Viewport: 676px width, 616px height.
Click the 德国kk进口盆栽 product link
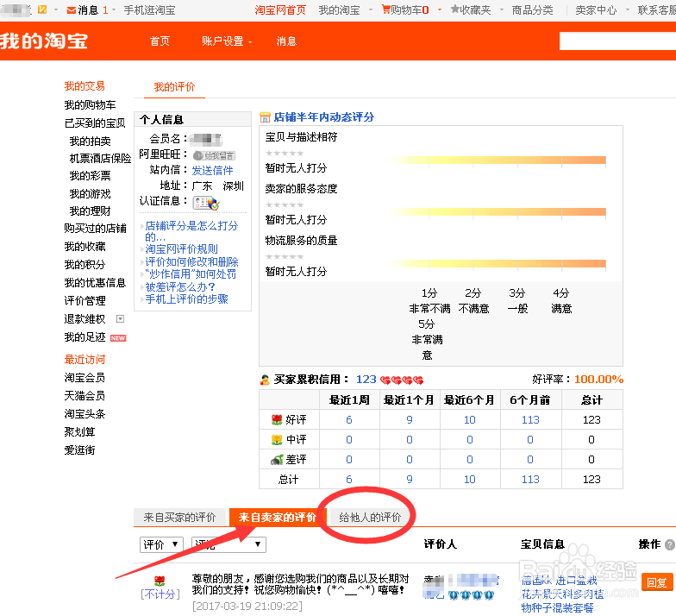pyautogui.click(x=562, y=594)
